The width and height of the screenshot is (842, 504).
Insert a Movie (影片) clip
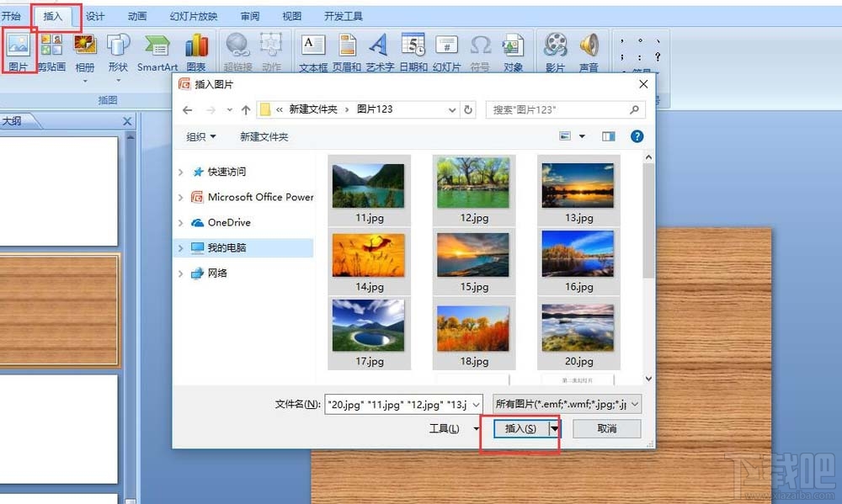tap(556, 52)
